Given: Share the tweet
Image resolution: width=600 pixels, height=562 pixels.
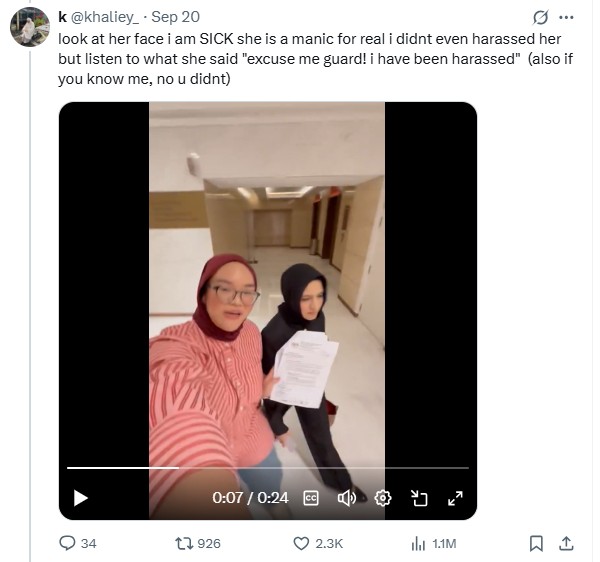Looking at the screenshot, I should (566, 543).
